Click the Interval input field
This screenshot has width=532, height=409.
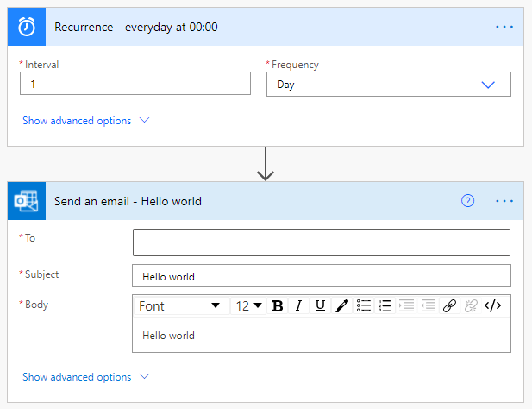135,84
